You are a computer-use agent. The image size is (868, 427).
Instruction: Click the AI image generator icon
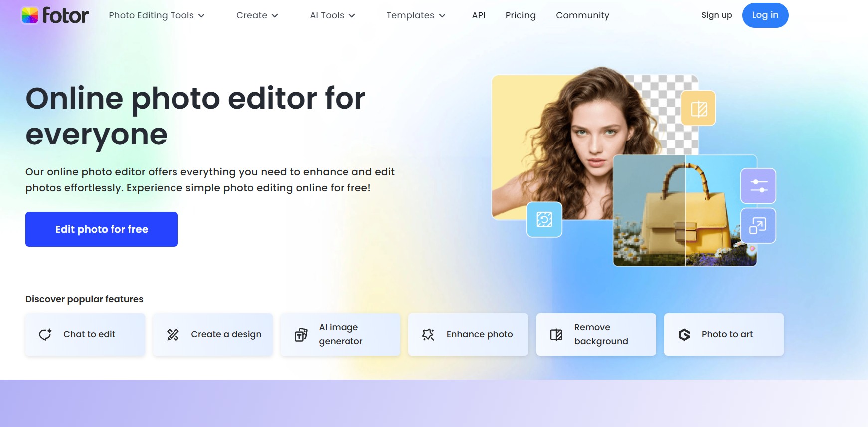pos(301,335)
